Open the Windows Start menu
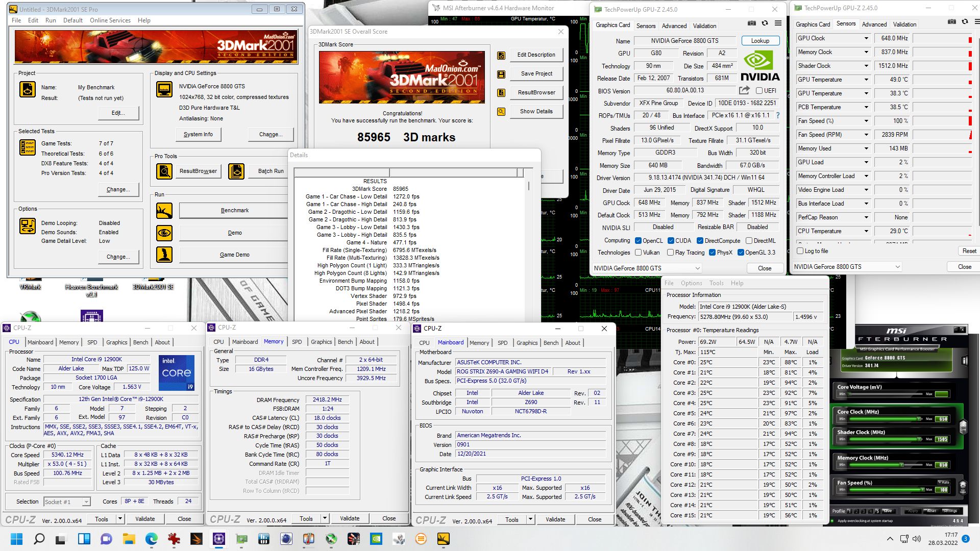Screen dimensions: 980x551 pos(16,539)
